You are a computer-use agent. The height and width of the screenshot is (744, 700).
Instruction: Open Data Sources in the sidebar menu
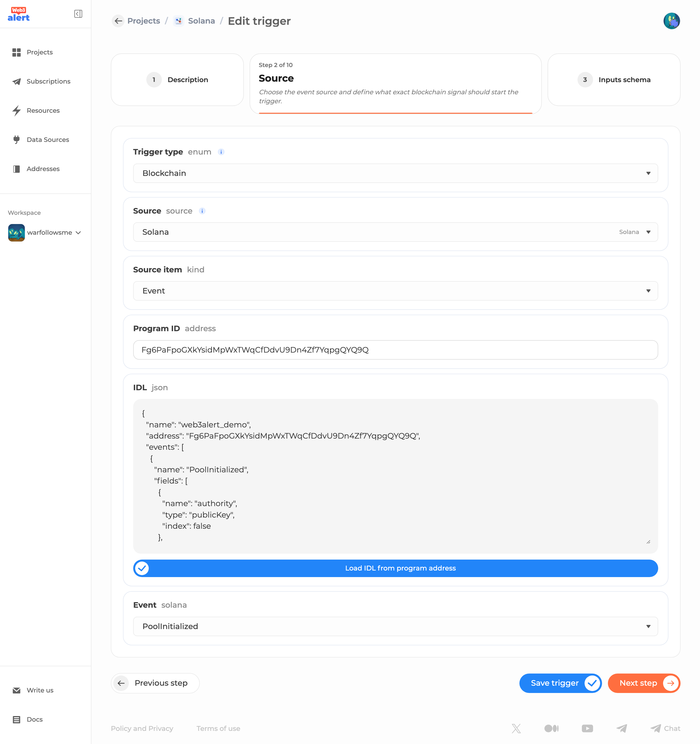coord(48,140)
